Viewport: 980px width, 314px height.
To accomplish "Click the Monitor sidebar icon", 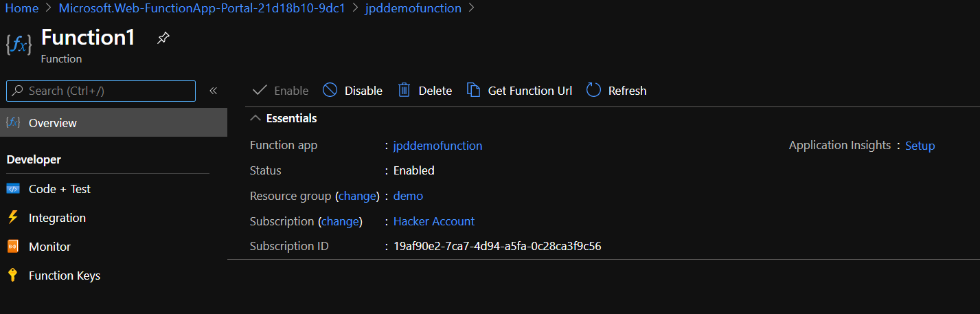I will tap(13, 247).
